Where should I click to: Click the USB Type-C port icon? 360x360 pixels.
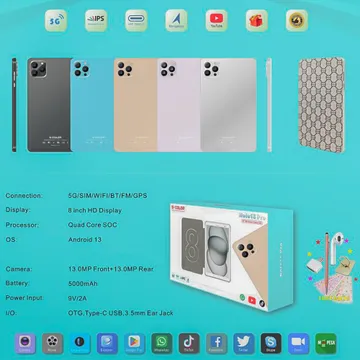136,21
